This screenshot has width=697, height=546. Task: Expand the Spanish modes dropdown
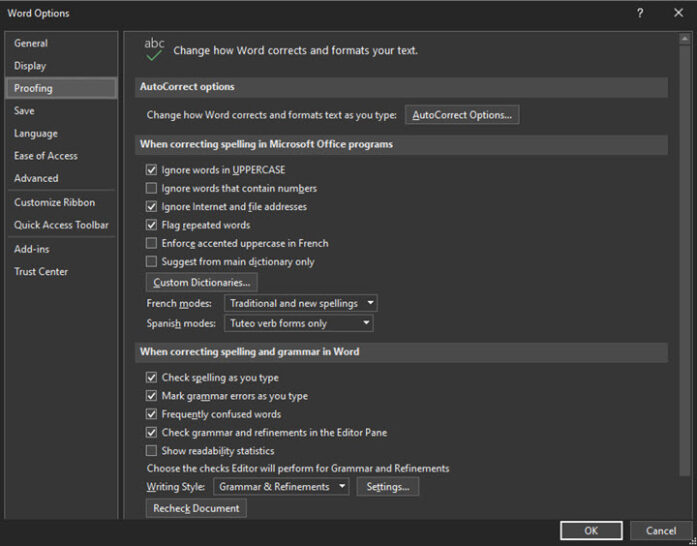[299, 323]
